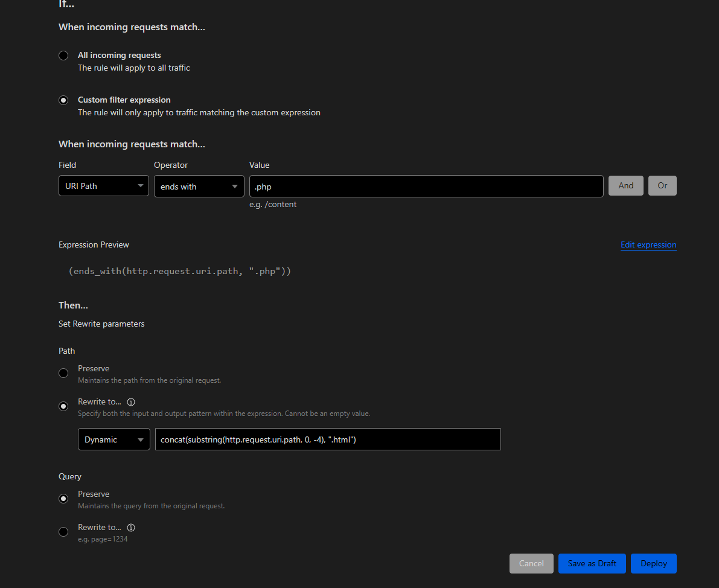Add an alternative condition with the Or button

coord(662,185)
